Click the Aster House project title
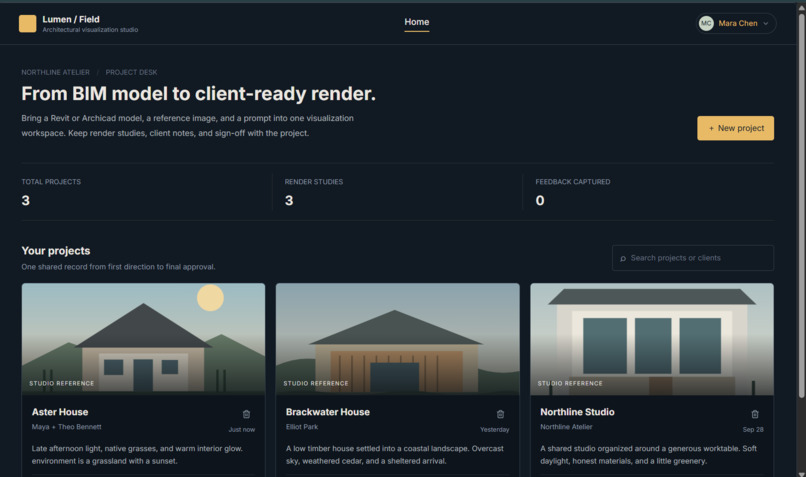 click(60, 412)
